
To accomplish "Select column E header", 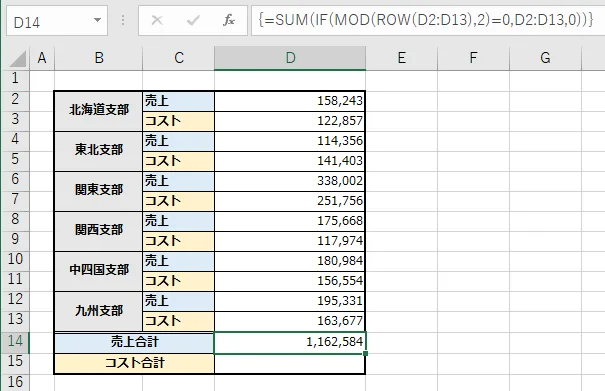I will click(x=402, y=58).
